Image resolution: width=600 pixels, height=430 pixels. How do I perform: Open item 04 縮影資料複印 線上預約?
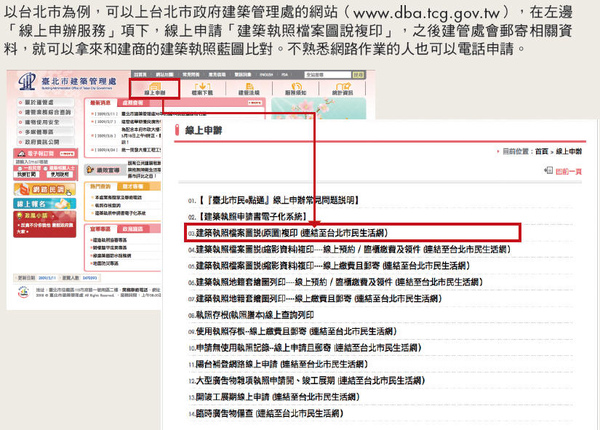point(349,249)
